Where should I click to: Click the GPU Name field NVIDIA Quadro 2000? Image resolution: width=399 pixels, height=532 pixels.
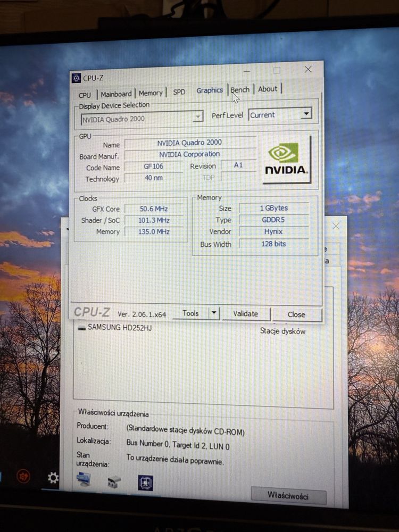point(189,143)
